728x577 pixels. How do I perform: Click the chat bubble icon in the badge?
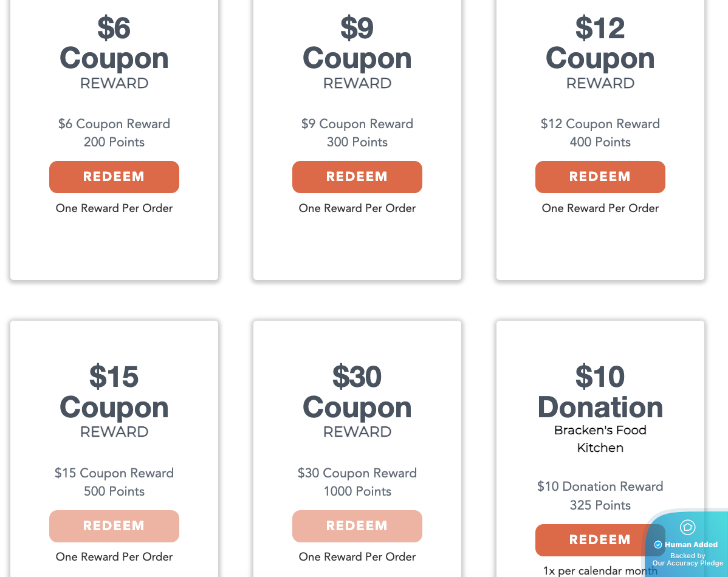pos(687,527)
